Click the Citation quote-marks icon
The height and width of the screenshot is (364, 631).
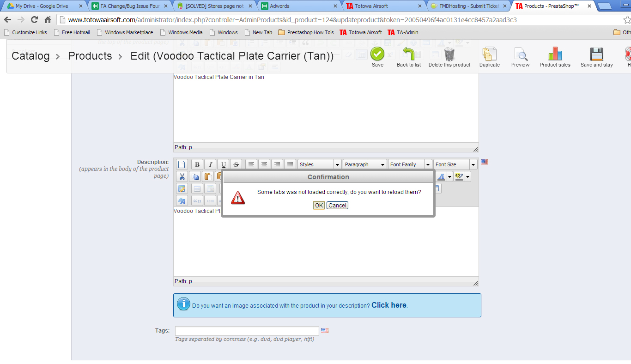coord(197,200)
